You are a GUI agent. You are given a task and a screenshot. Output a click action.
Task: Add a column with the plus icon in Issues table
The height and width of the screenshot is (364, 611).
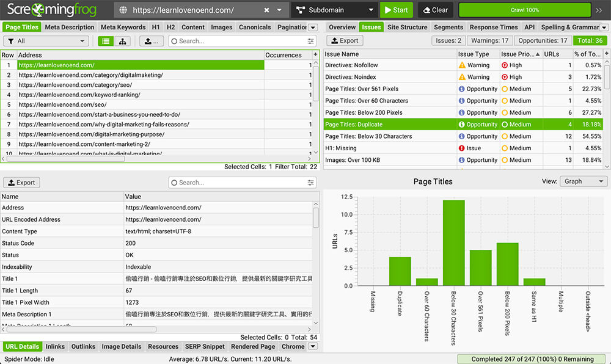pos(607,54)
